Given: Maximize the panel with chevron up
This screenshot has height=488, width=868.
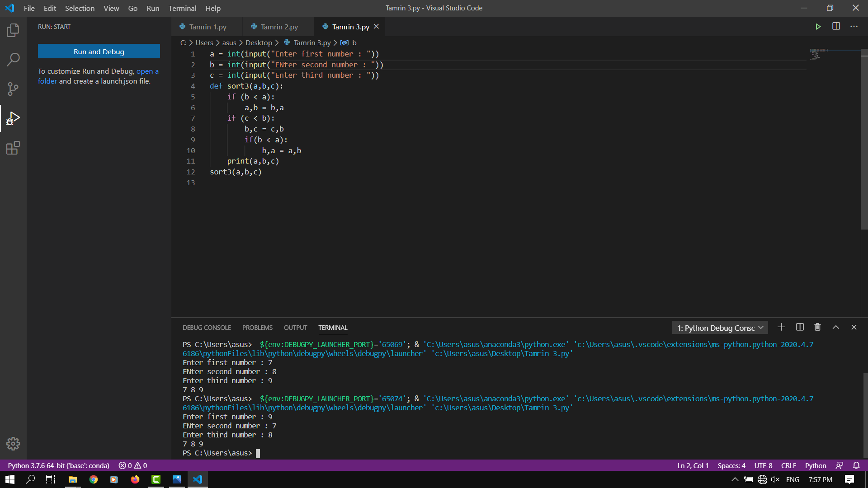Looking at the screenshot, I should click(x=836, y=327).
